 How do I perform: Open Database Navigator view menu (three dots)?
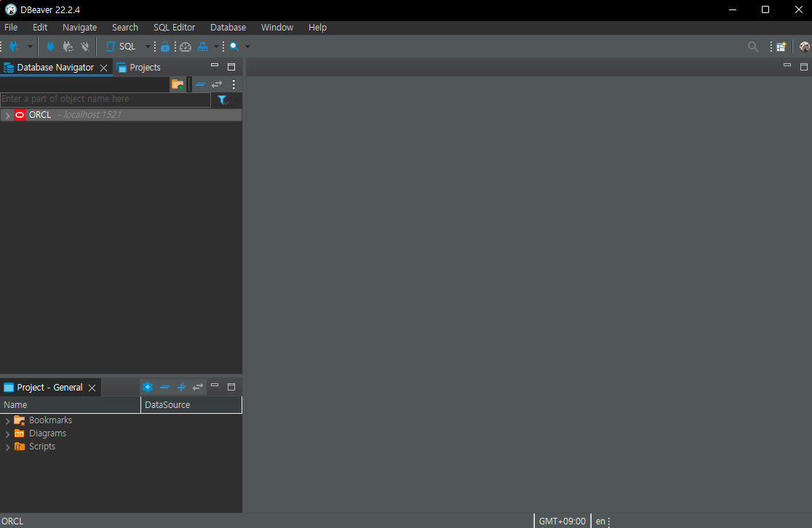pyautogui.click(x=234, y=84)
